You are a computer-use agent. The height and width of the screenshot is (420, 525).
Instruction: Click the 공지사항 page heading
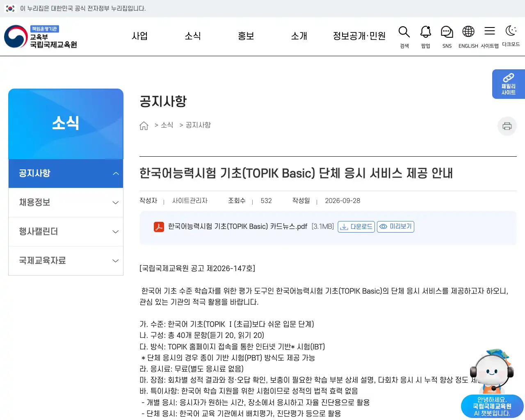pyautogui.click(x=163, y=101)
